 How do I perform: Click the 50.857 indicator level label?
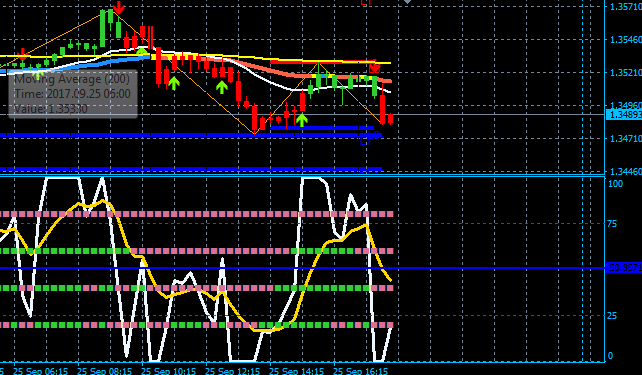[x=624, y=268]
